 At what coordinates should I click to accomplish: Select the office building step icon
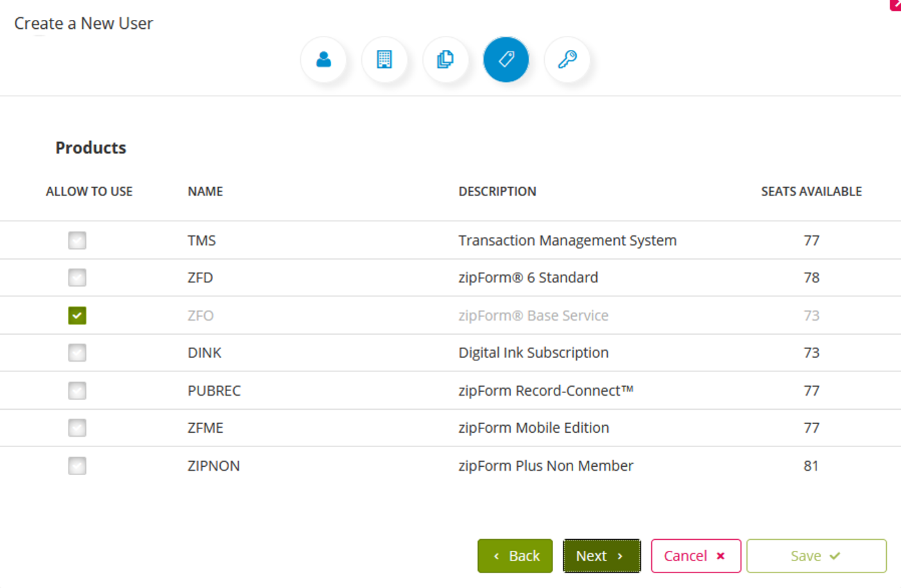[384, 59]
